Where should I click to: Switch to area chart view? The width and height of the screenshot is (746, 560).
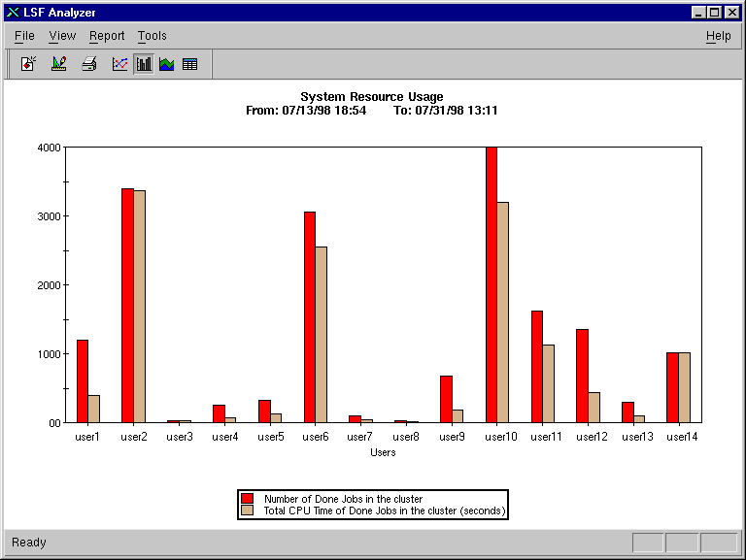tap(166, 64)
